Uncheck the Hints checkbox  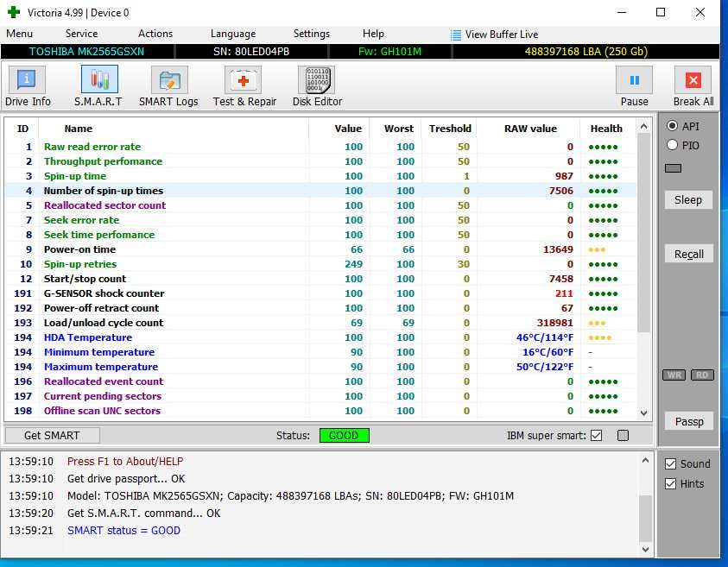[671, 484]
